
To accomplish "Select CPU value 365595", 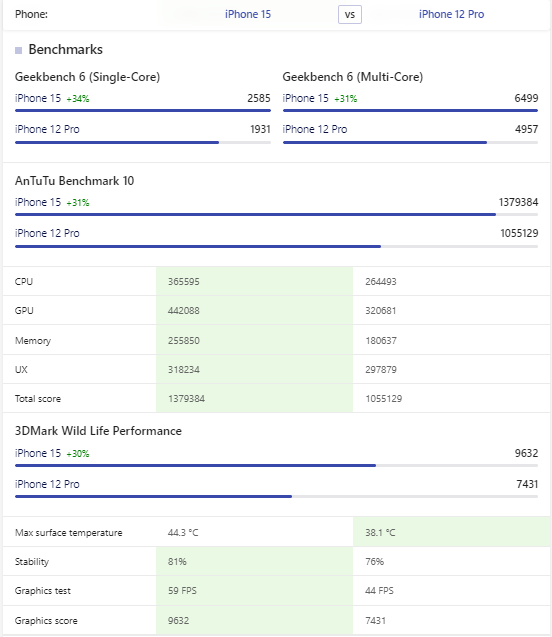I will tap(184, 282).
